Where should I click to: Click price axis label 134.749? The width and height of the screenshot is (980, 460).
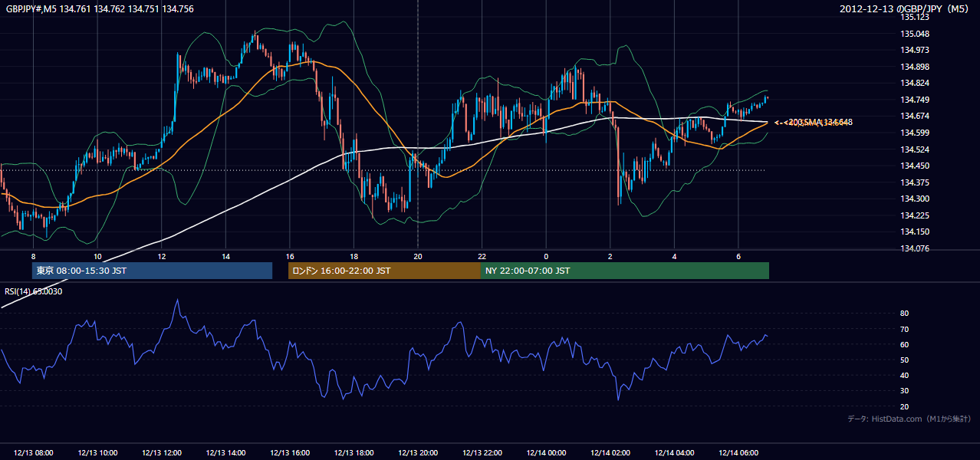click(915, 100)
